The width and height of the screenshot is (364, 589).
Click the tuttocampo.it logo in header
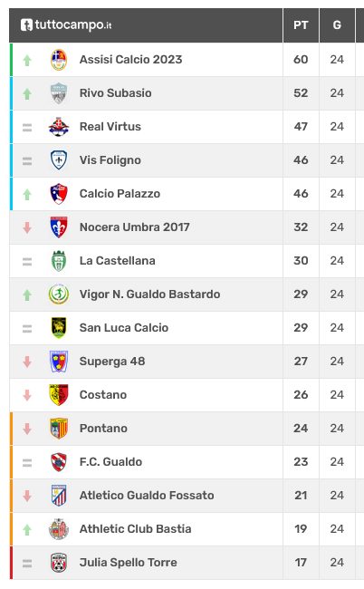pyautogui.click(x=66, y=24)
